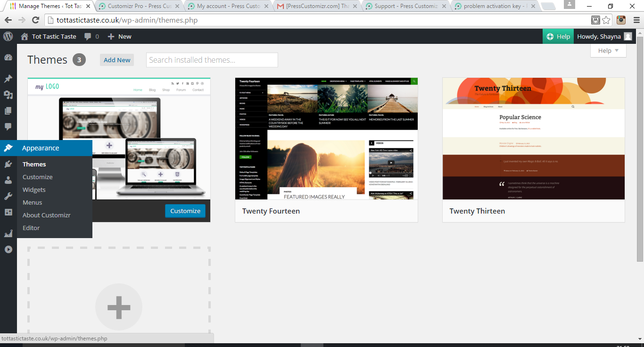644x347 pixels.
Task: Click the Users person icon in sidebar
Action: [x=8, y=180]
